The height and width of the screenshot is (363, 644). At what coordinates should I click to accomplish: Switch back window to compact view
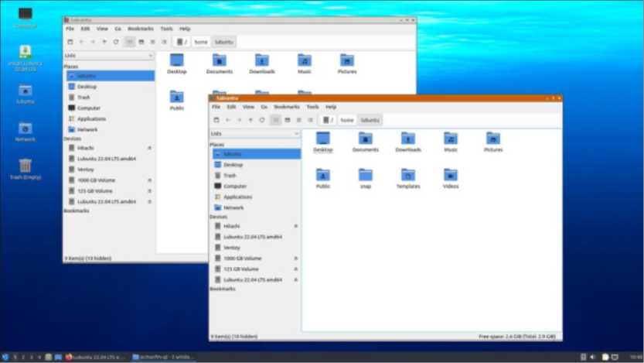click(153, 42)
